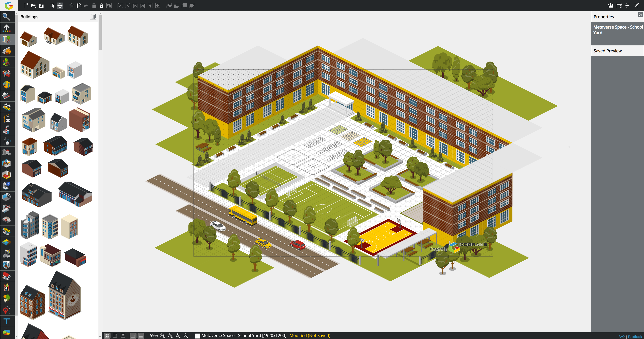The width and height of the screenshot is (644, 339).
Task: Click the save/download icon in toolbar
Action: [41, 6]
